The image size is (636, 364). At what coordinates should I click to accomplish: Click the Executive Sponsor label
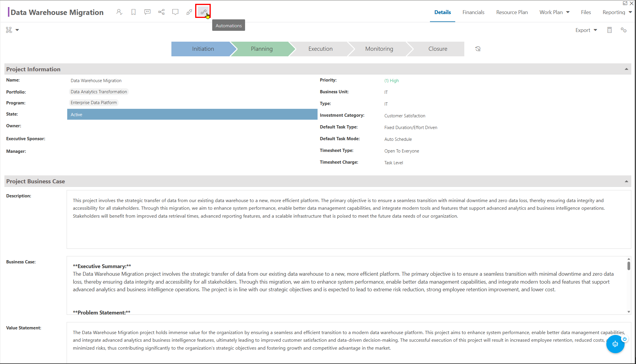tap(26, 139)
